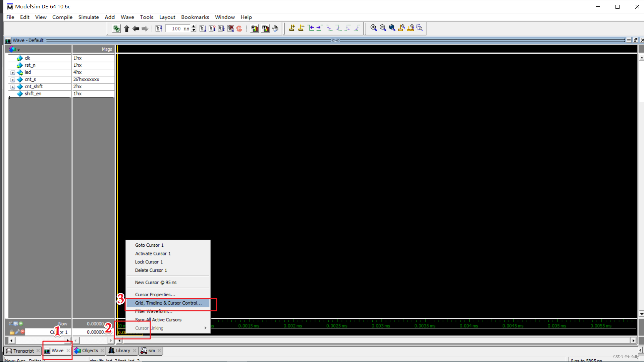Close the Transcript tab
Image resolution: width=644 pixels, height=362 pixels.
(38, 351)
